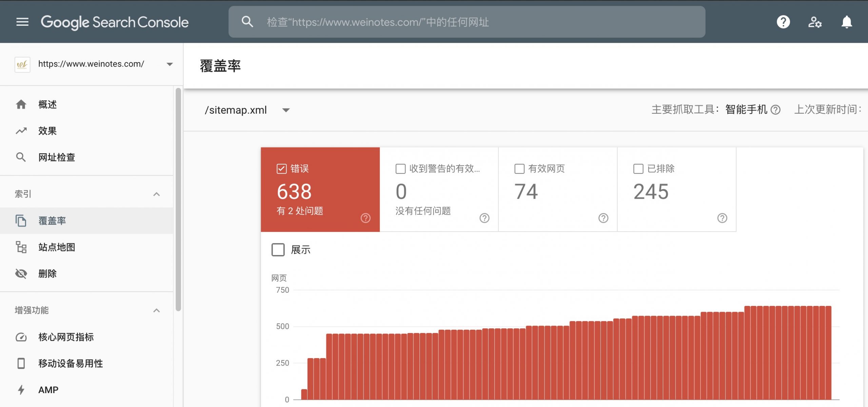
Task: Open 网址检查 in the sidebar
Action: (x=87, y=157)
